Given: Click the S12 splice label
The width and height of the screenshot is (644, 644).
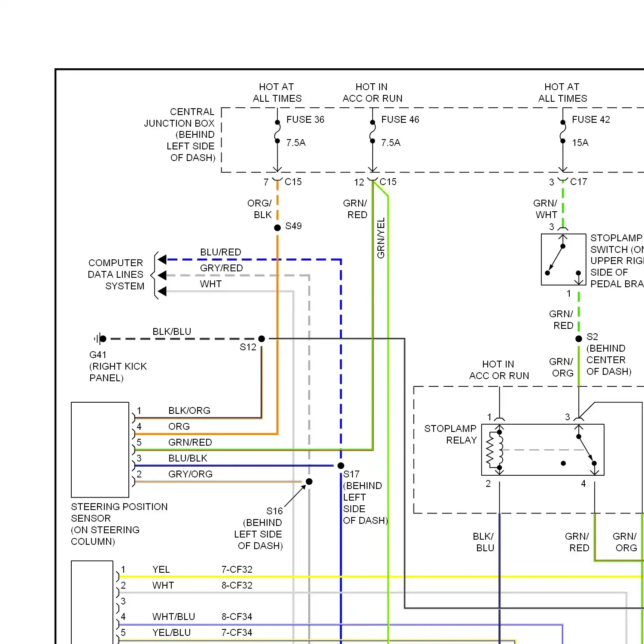Looking at the screenshot, I should 248,347.
